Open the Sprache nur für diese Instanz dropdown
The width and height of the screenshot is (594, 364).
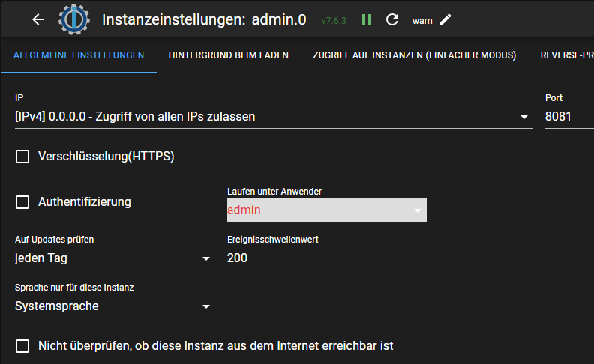(x=115, y=306)
